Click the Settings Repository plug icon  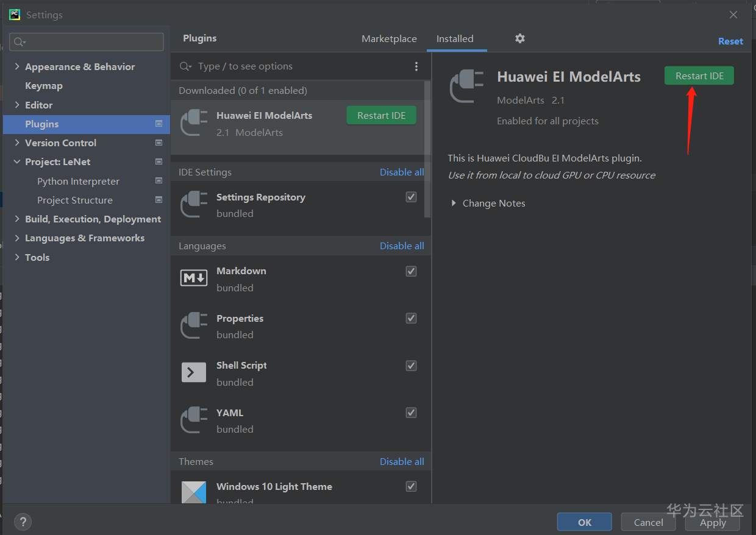point(194,204)
